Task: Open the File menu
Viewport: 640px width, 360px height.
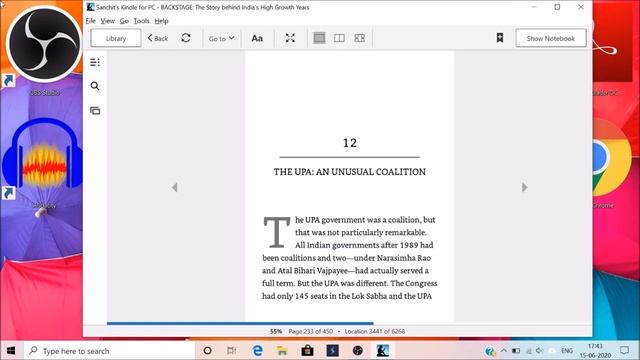Action: (90, 21)
